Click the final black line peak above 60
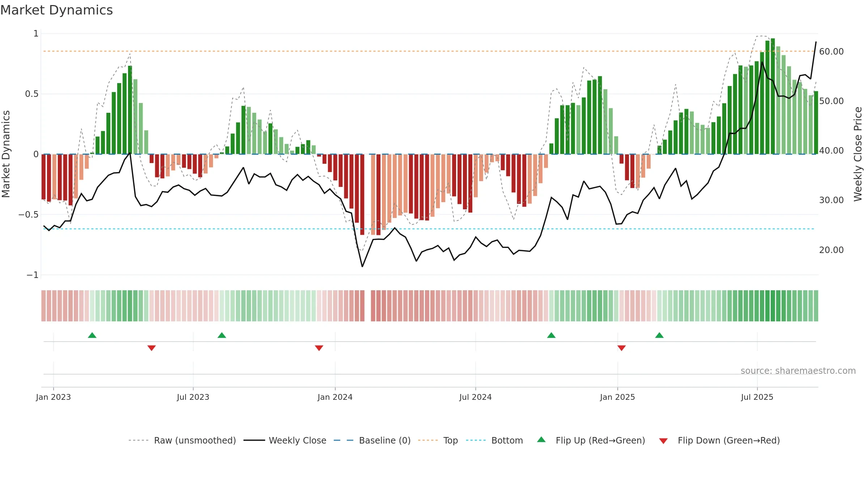The width and height of the screenshot is (868, 488). (x=816, y=42)
